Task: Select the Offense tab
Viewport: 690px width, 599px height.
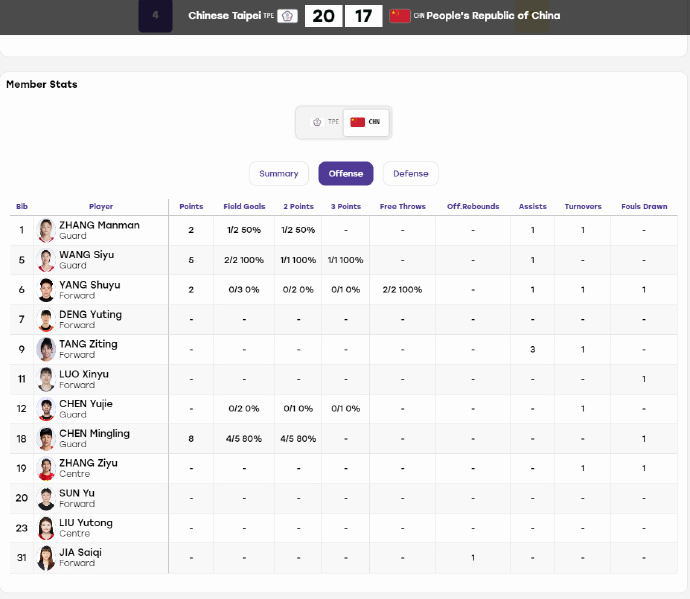Action: click(346, 173)
